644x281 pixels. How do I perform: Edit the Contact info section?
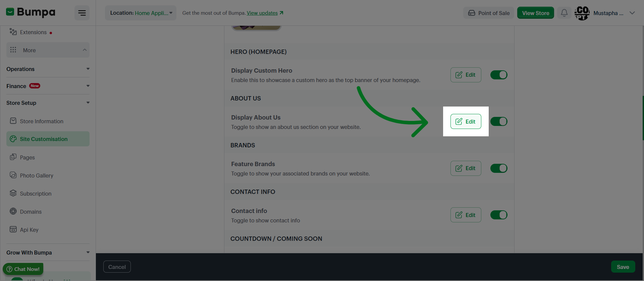tap(466, 215)
